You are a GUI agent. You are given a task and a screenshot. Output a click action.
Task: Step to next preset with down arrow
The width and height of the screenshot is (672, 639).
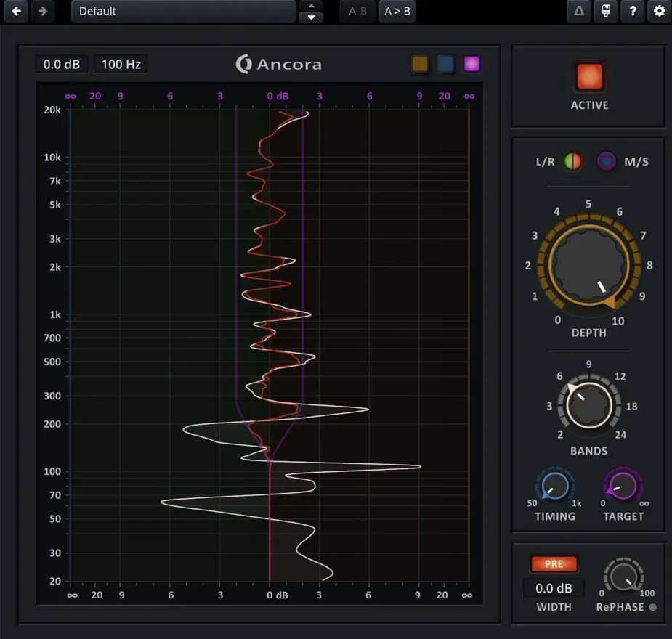pos(311,17)
